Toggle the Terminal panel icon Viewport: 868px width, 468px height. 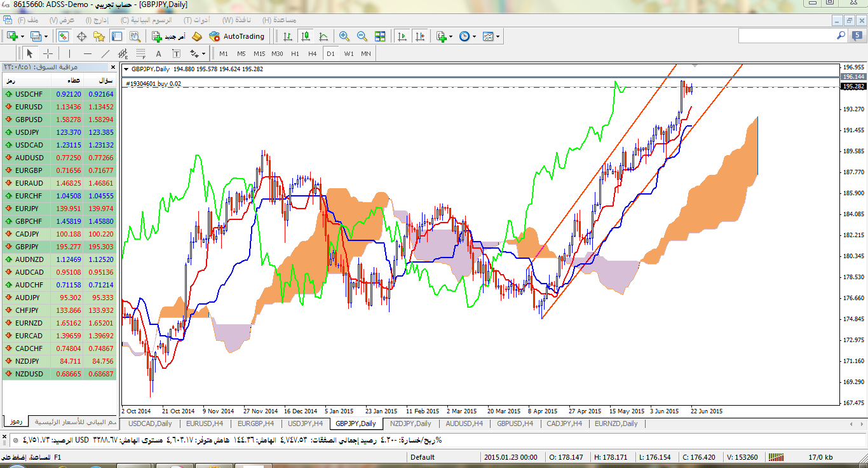(117, 36)
